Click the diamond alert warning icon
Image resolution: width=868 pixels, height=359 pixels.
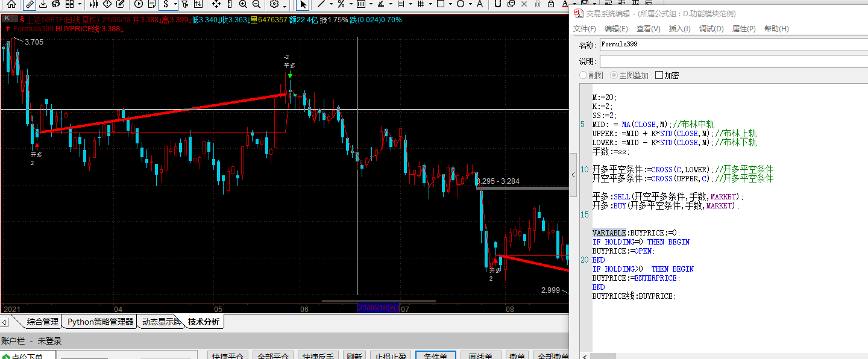click(107, 4)
